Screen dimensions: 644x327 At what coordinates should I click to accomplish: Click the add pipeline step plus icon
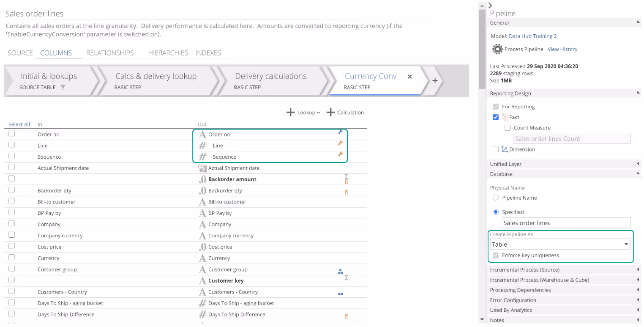coord(435,80)
